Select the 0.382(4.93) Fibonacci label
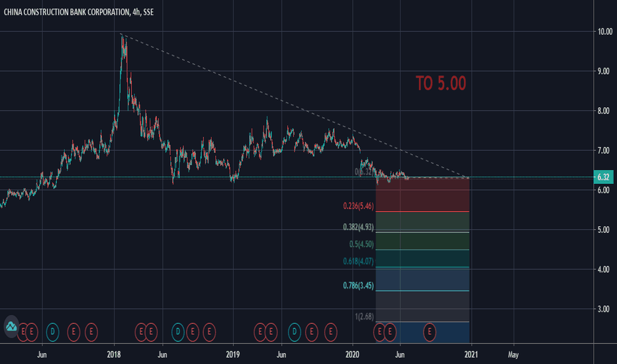This screenshot has width=617, height=364. coord(358,227)
